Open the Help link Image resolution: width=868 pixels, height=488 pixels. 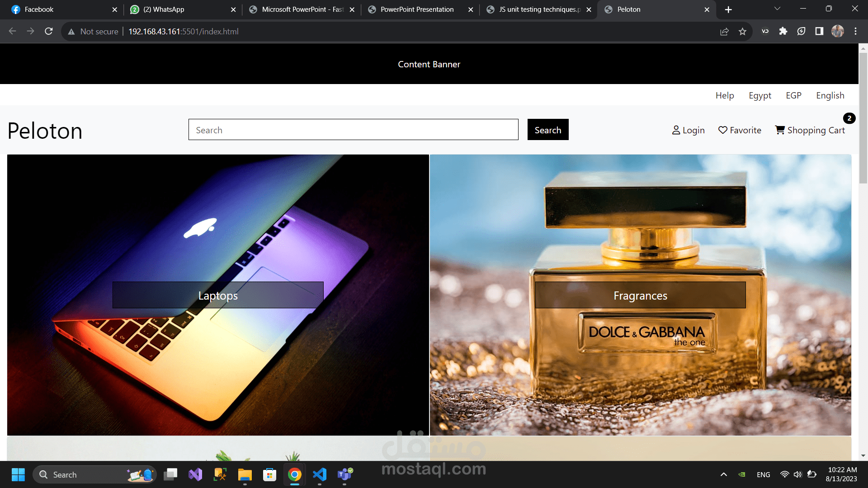(725, 95)
